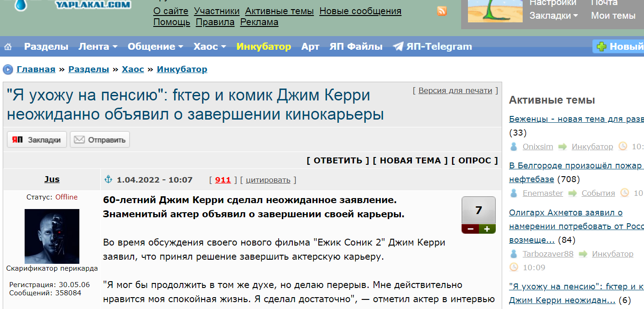Open Новые сообщения link
Image resolution: width=644 pixels, height=309 pixels.
point(360,11)
